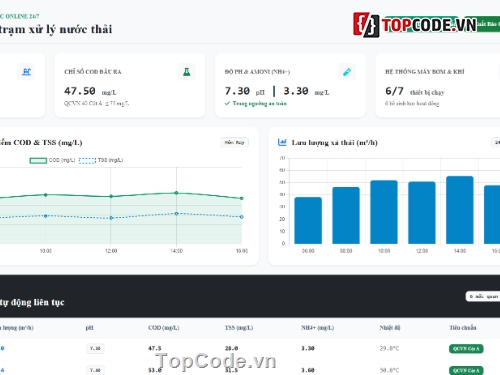Screen dimensions: 500x375
Task: Click the 28.0 TSS value cell
Action: 231,348
